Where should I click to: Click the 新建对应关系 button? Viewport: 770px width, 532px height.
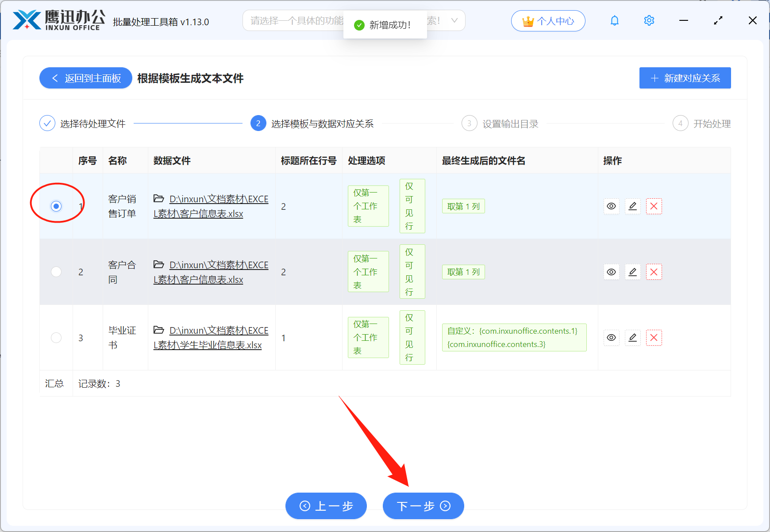[x=685, y=78]
